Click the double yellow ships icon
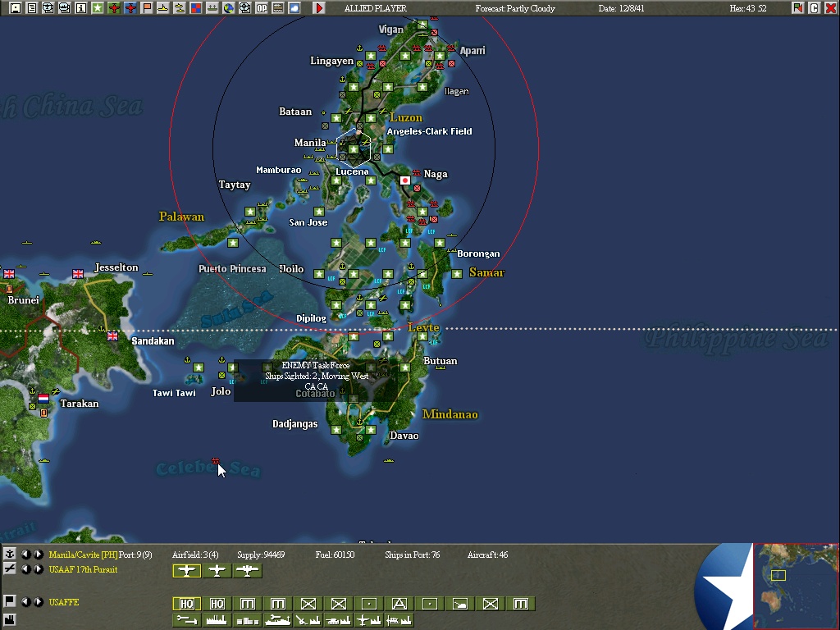 180,8
